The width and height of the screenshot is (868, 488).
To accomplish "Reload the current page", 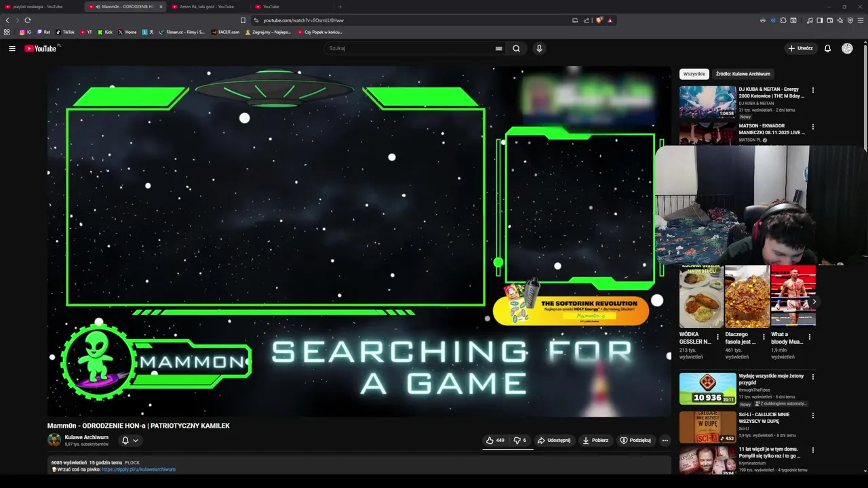I will (28, 20).
